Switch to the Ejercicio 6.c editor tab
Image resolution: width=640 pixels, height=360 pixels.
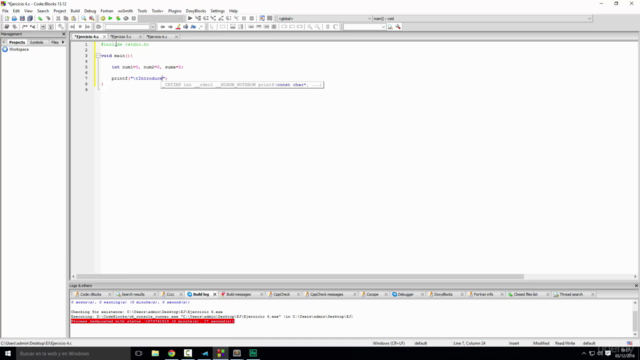[x=157, y=37]
